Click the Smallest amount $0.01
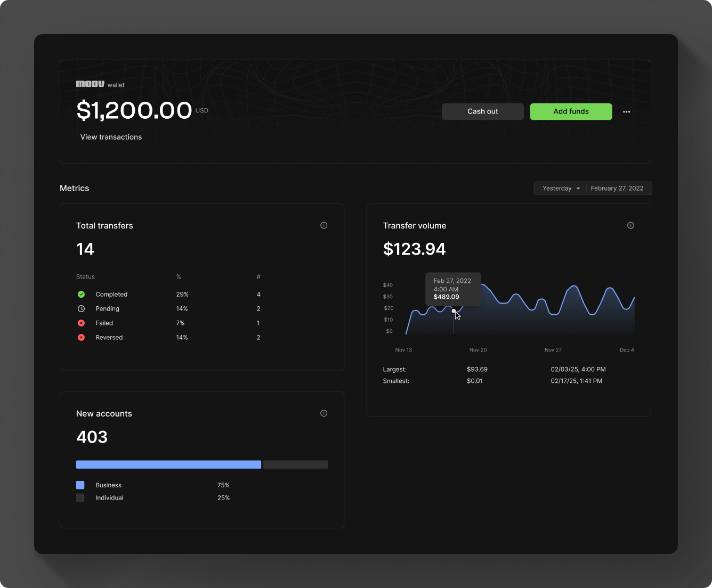 (475, 381)
